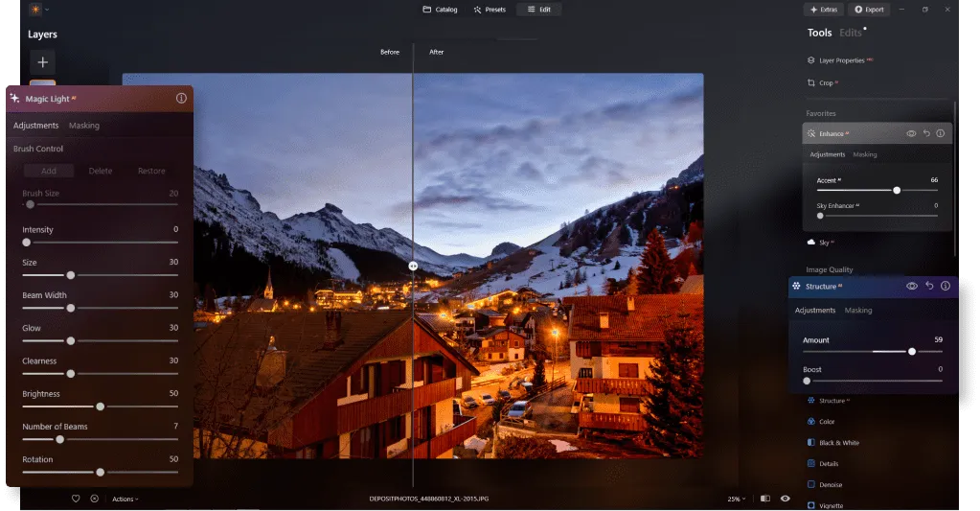Toggle the before/after compare icon

pyautogui.click(x=765, y=499)
